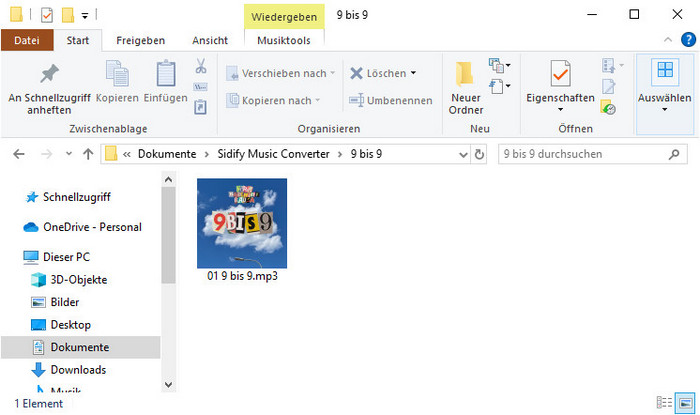The width and height of the screenshot is (700, 415).
Task: Open Verschieben nach menu
Action: pos(280,73)
